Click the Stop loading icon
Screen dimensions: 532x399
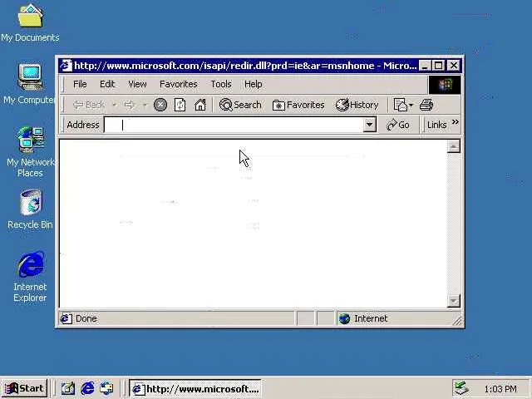coord(160,105)
